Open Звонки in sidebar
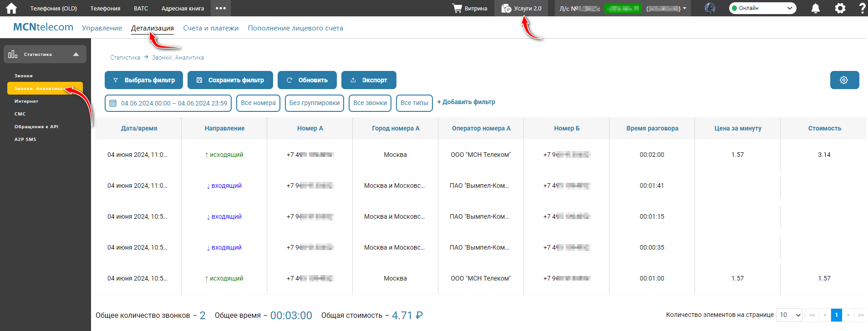868x331 pixels. pyautogui.click(x=24, y=76)
